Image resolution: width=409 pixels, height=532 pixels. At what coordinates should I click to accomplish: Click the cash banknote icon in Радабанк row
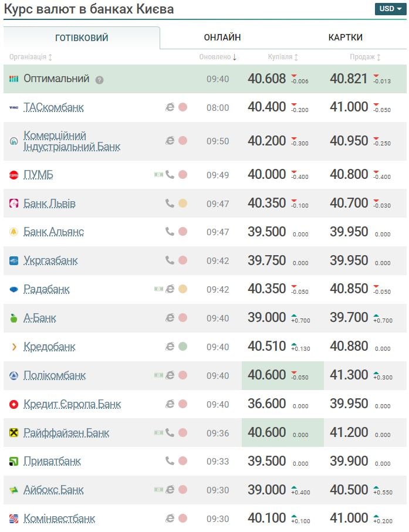pyautogui.click(x=158, y=289)
